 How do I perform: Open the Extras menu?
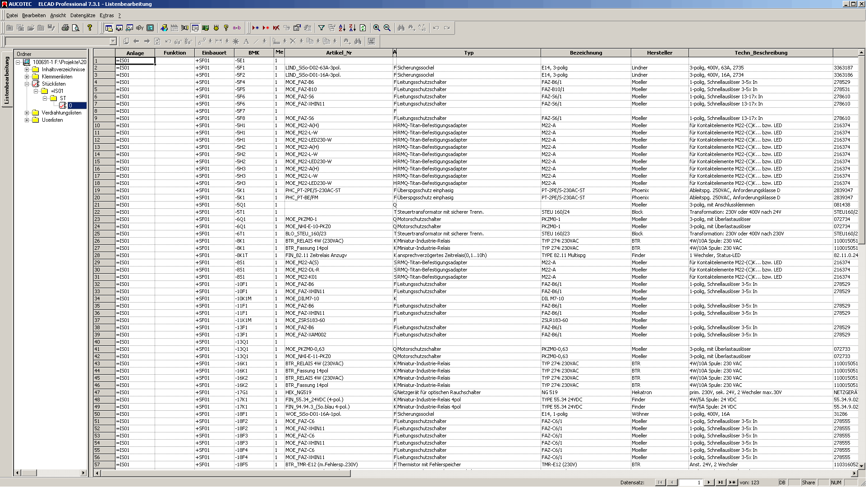click(107, 15)
